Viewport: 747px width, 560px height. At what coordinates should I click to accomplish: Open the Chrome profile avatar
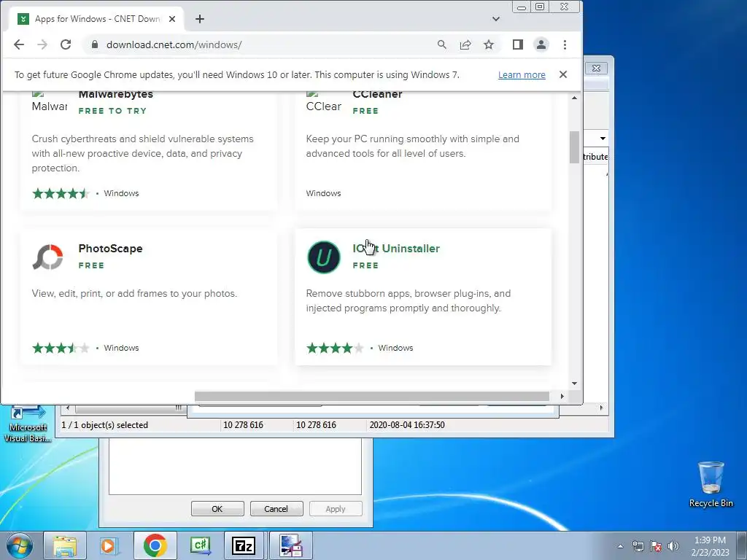click(x=541, y=44)
